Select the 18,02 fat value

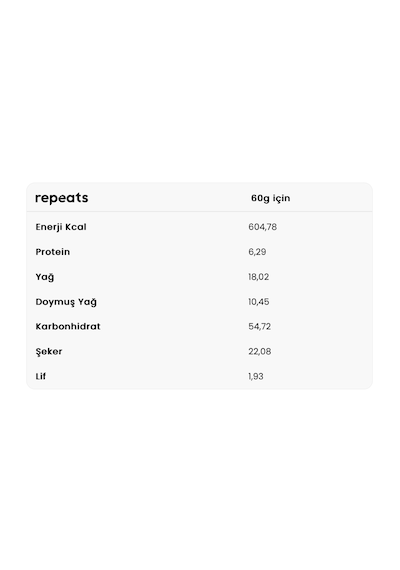pos(259,277)
